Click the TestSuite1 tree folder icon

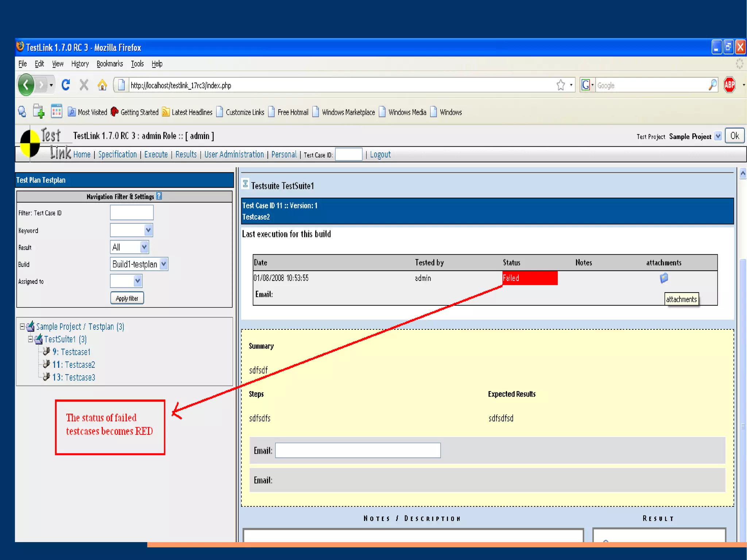click(x=39, y=339)
